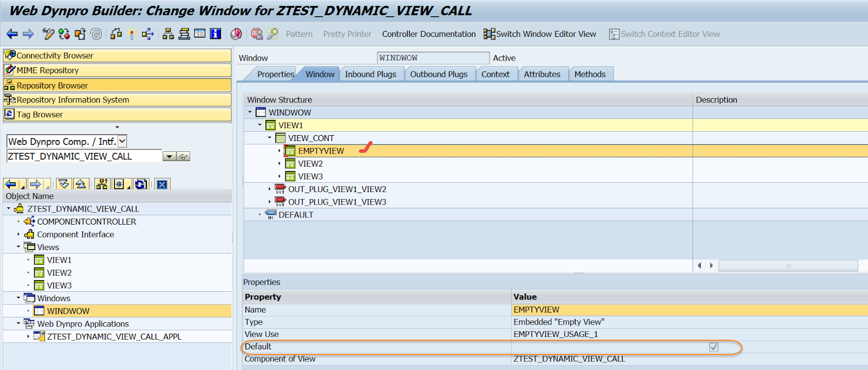The image size is (868, 370).
Task: Click the expand all nodes icon above object list
Action: 63,184
